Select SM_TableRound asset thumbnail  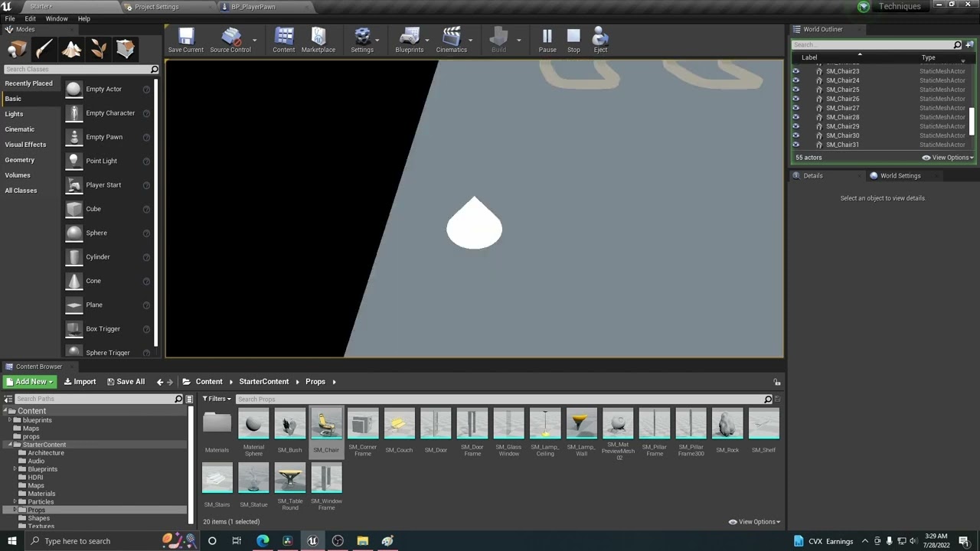[290, 478]
